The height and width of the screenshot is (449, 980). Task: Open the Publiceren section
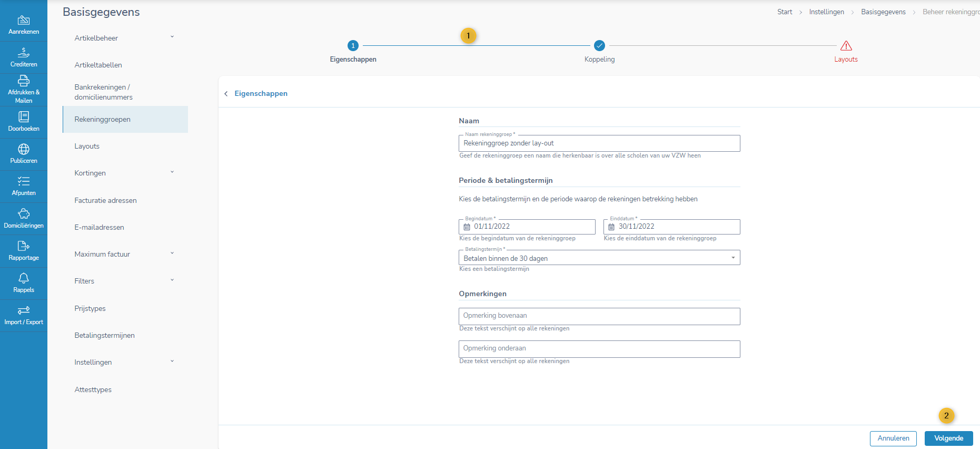(24, 154)
